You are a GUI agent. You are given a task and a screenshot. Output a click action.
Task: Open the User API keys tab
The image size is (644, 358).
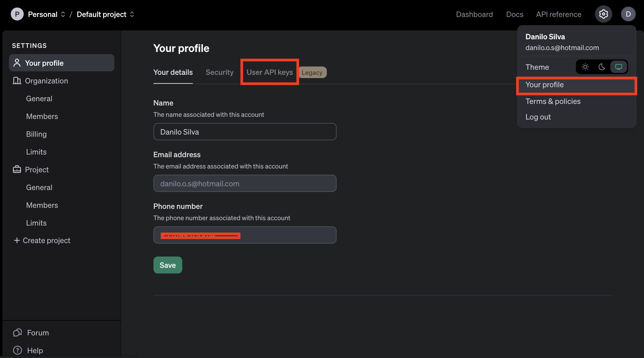[x=269, y=72]
